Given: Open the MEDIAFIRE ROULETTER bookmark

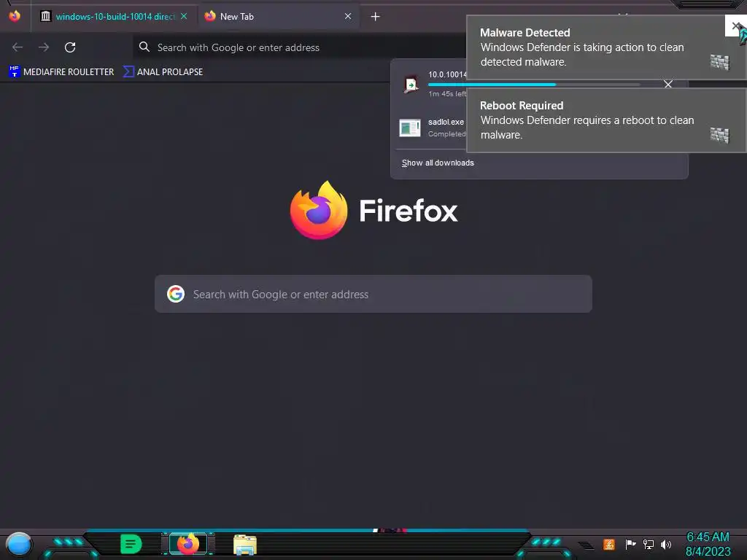Looking at the screenshot, I should point(61,72).
